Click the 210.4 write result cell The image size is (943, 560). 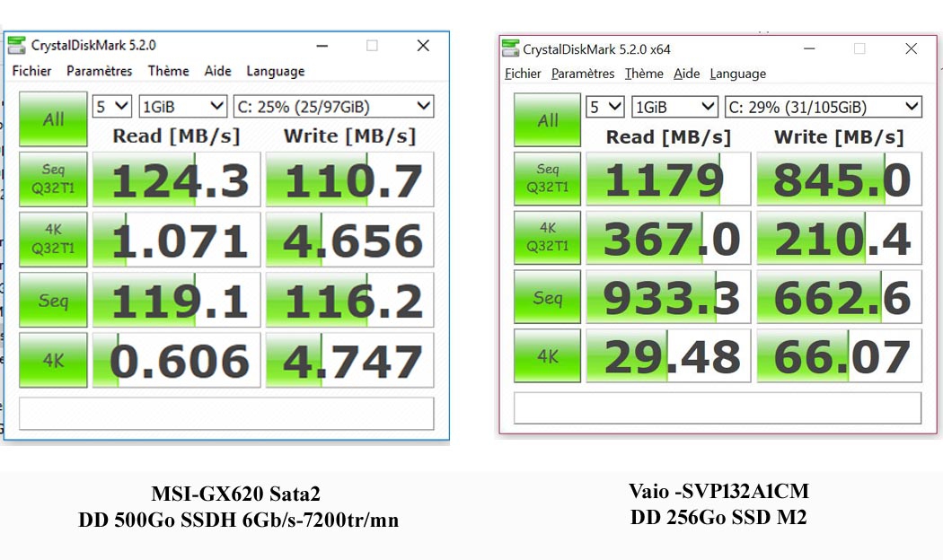839,237
